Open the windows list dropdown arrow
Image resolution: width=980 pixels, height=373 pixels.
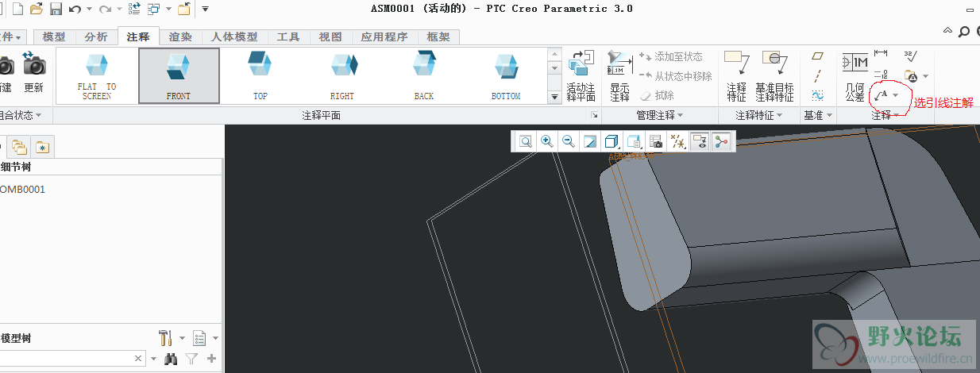[168, 9]
